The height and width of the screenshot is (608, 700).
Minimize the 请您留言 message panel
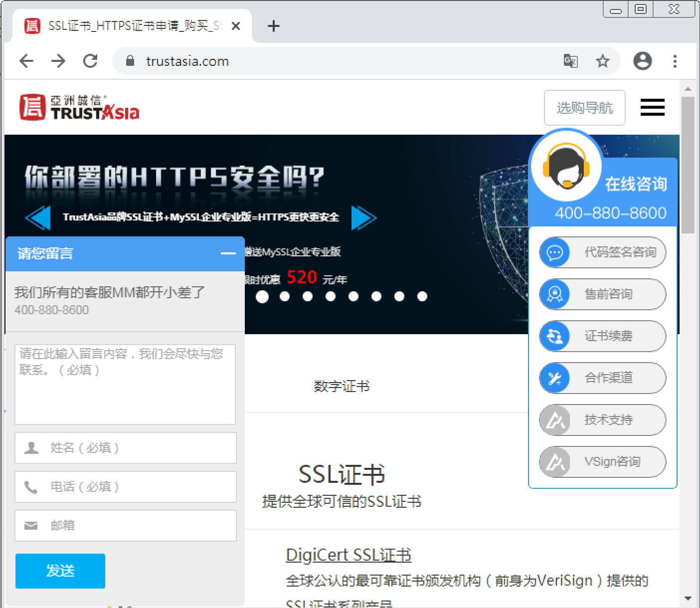pos(228,253)
